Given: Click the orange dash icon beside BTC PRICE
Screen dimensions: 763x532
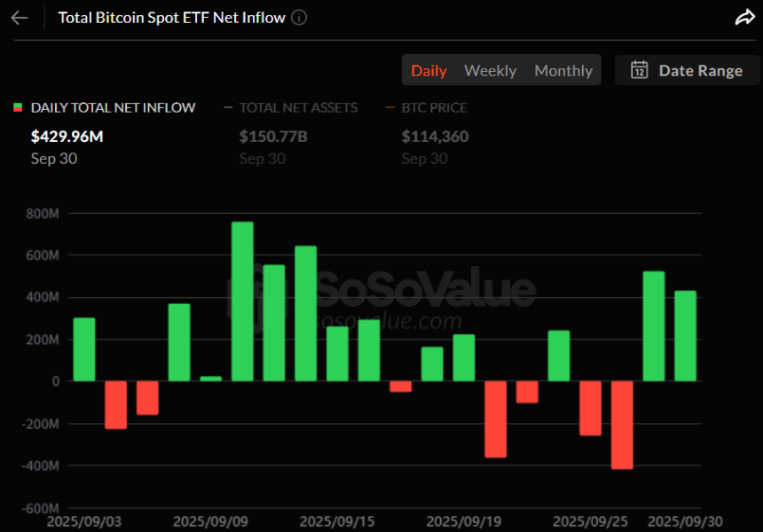Looking at the screenshot, I should pyautogui.click(x=389, y=107).
